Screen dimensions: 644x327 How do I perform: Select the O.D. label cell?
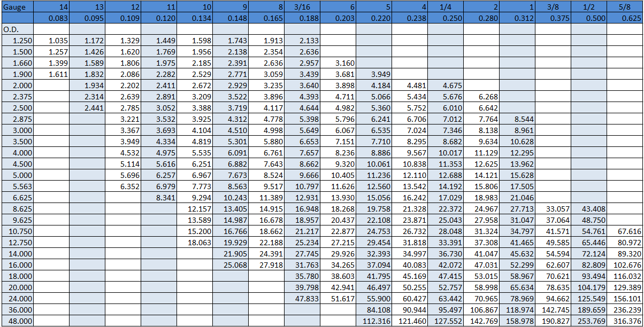[17, 29]
